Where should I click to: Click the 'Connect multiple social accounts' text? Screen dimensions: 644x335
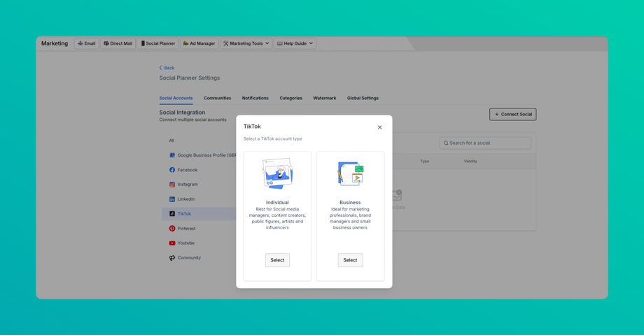click(x=192, y=120)
